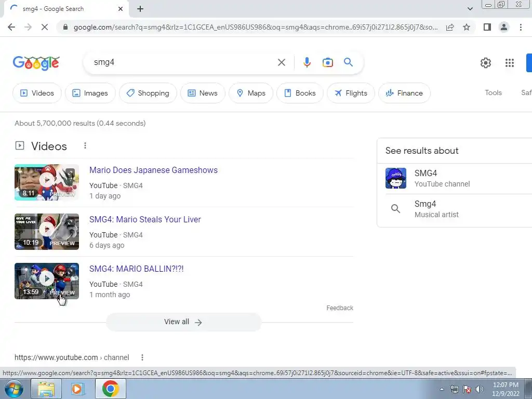This screenshot has height=399, width=532.
Task: Close the smg4 Google Search tab
Action: pos(121,9)
